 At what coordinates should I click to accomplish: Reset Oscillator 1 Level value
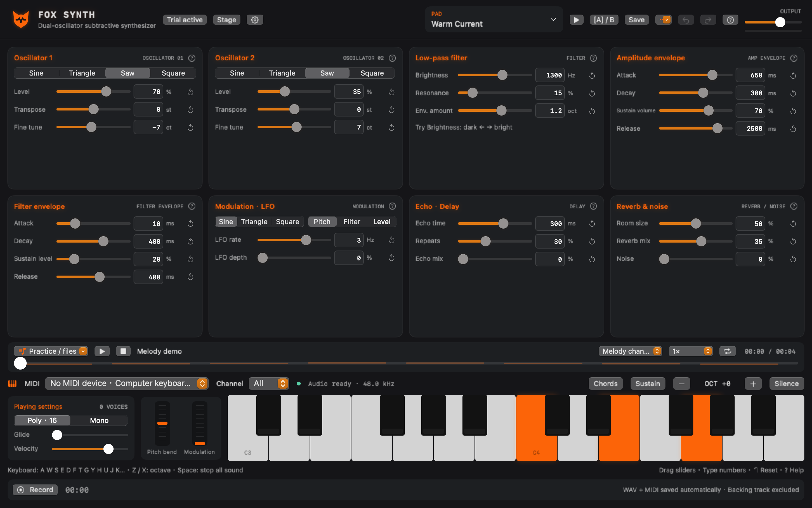click(190, 92)
